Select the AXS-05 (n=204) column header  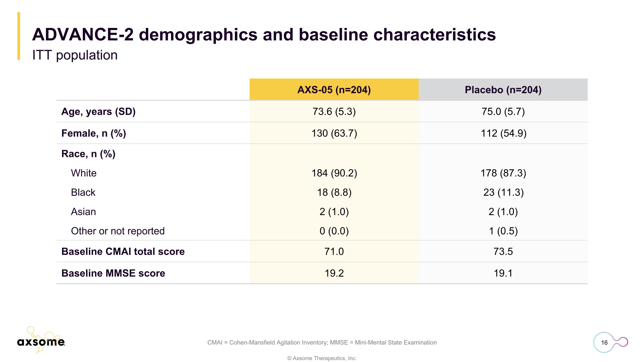click(x=334, y=89)
